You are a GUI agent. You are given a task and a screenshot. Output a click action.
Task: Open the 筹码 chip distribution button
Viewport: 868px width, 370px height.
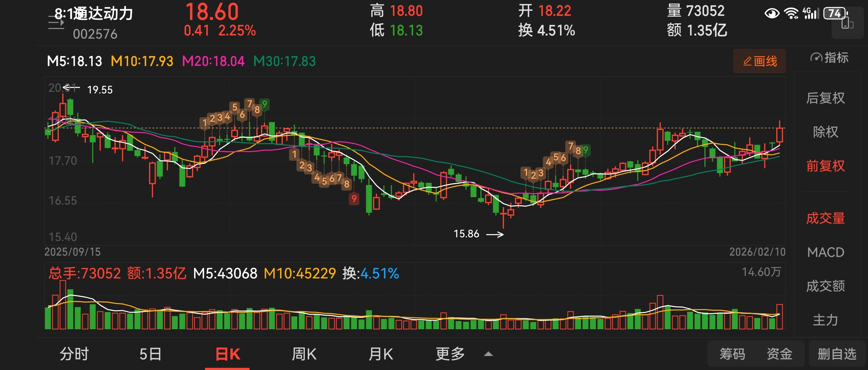(732, 354)
